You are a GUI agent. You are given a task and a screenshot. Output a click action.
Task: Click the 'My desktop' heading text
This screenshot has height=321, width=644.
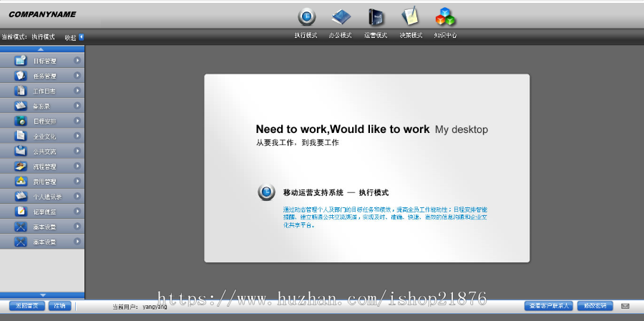point(462,129)
